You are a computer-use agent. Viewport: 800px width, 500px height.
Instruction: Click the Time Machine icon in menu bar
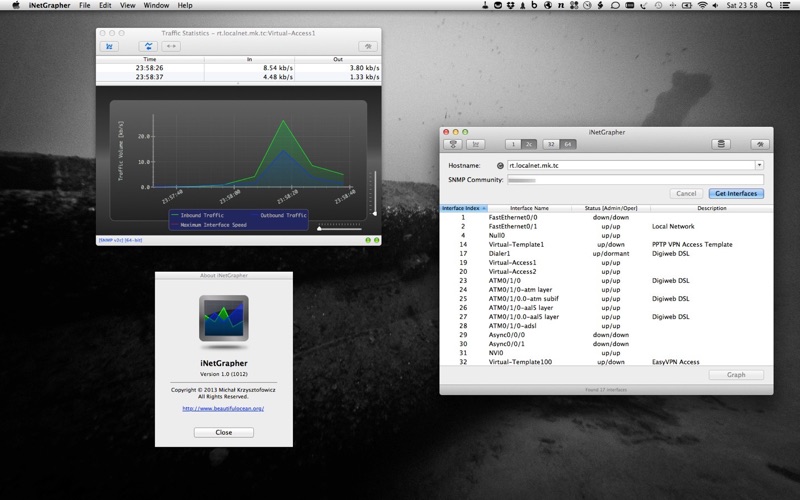coord(659,5)
